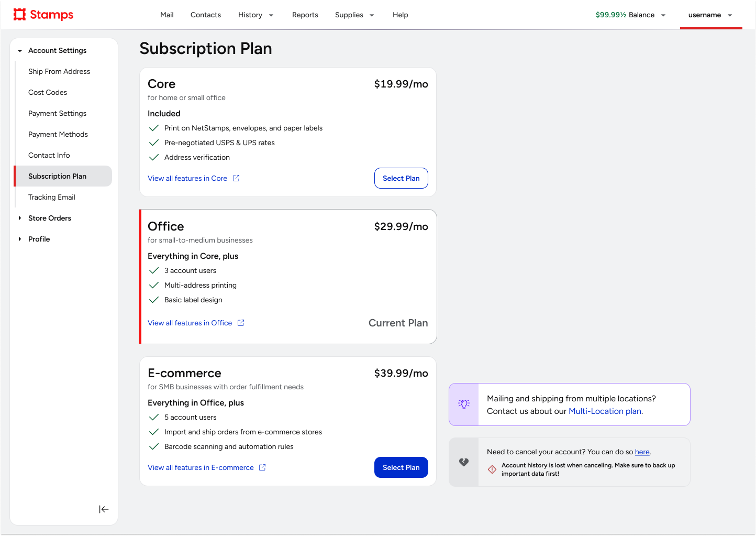The image size is (756, 536).
Task: Click the checkmark beside Address verification
Action: pyautogui.click(x=154, y=157)
